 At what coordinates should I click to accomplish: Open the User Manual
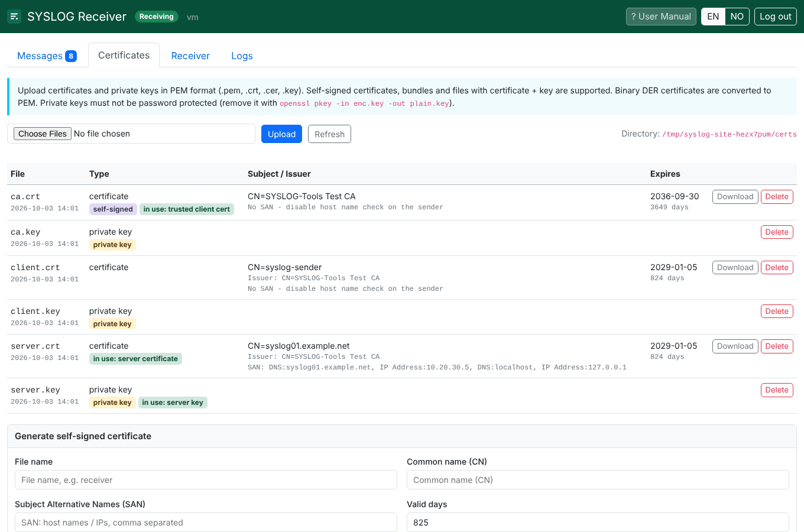[x=661, y=17]
